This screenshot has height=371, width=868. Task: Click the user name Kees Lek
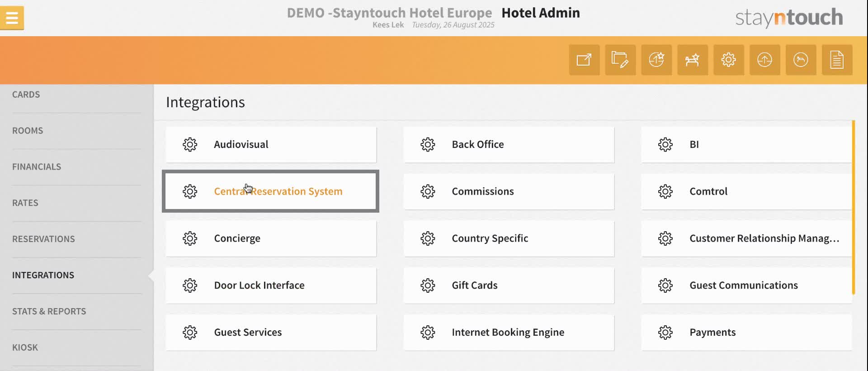tap(388, 25)
